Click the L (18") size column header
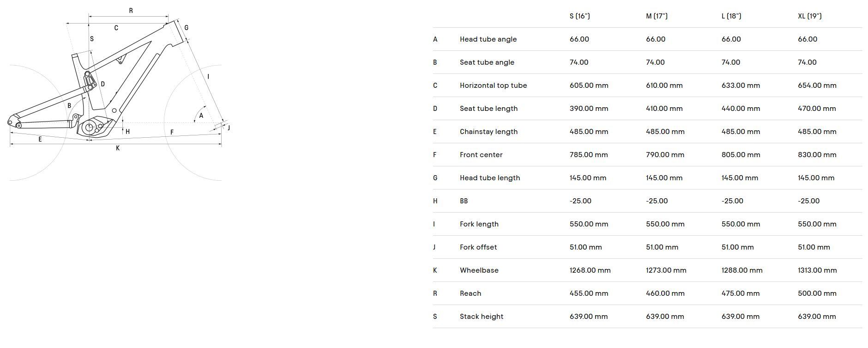The height and width of the screenshot is (348, 868). (731, 16)
